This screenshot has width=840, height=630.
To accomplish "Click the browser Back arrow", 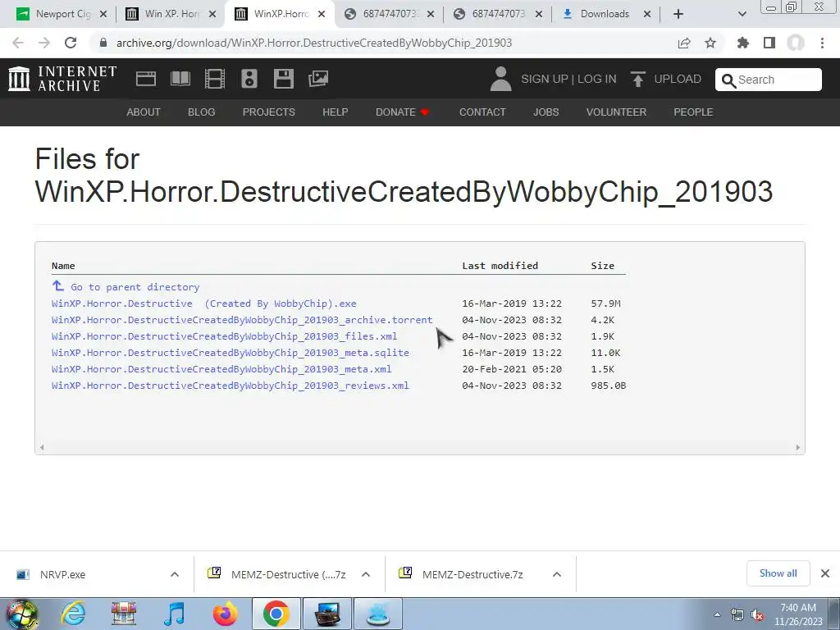I will point(18,43).
